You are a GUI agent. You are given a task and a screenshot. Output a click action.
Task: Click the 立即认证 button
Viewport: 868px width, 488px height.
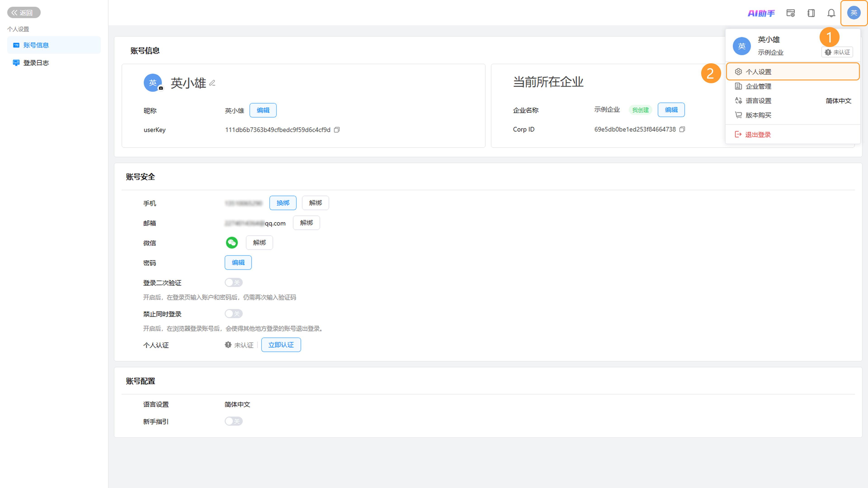[281, 345]
